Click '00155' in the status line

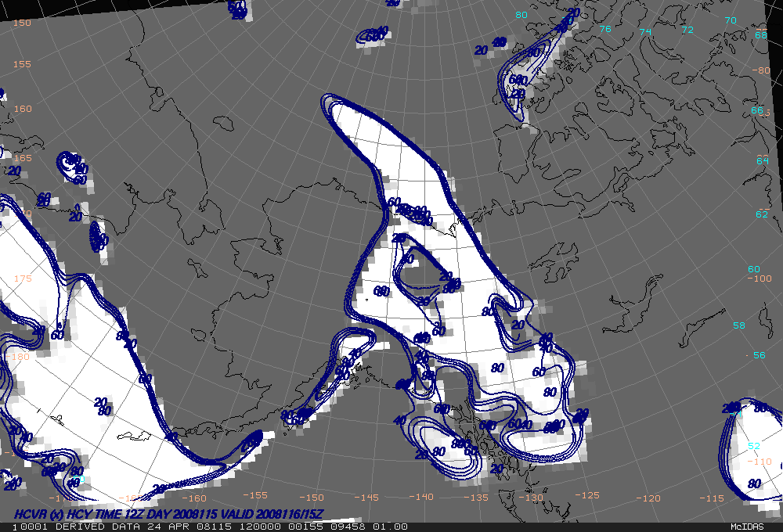(305, 527)
